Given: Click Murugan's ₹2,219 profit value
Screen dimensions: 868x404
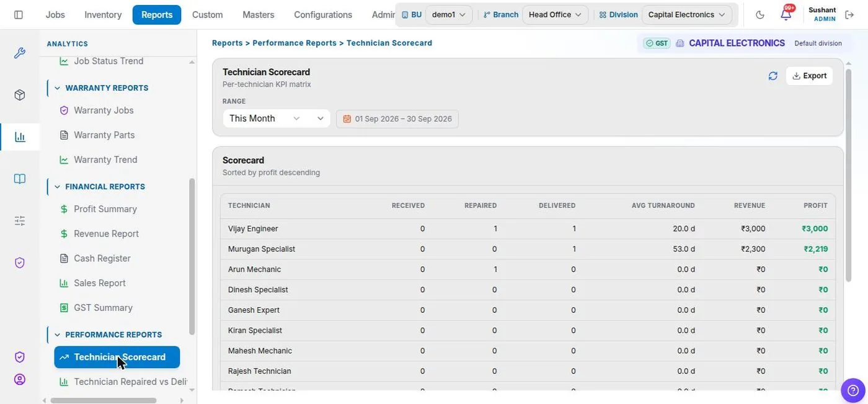Looking at the screenshot, I should point(815,249).
